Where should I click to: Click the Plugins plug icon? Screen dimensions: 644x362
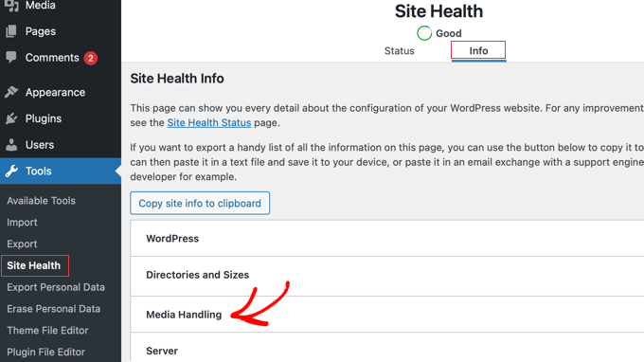11,118
